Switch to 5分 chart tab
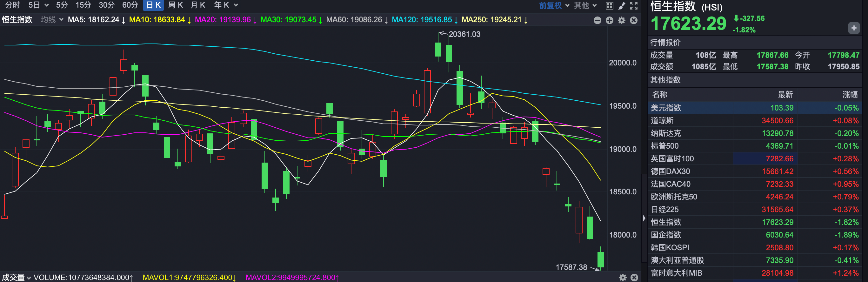This screenshot has height=282, width=868. coord(62,5)
